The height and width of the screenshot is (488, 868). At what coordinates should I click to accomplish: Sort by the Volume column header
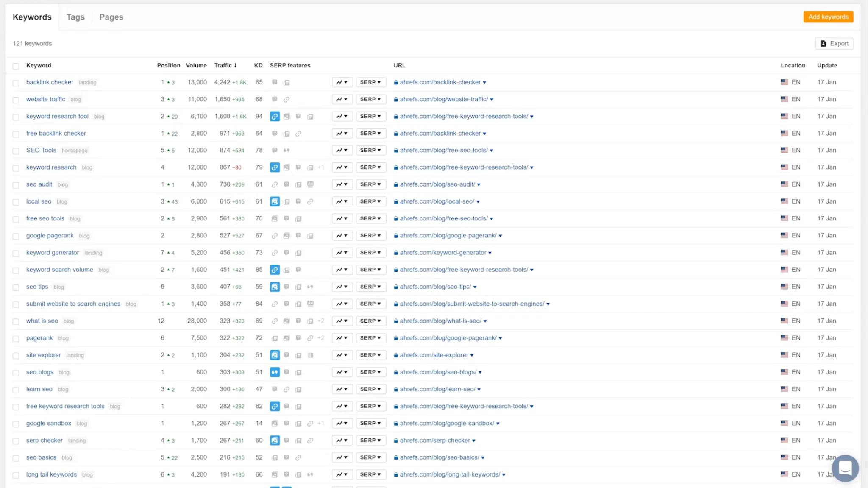[196, 65]
